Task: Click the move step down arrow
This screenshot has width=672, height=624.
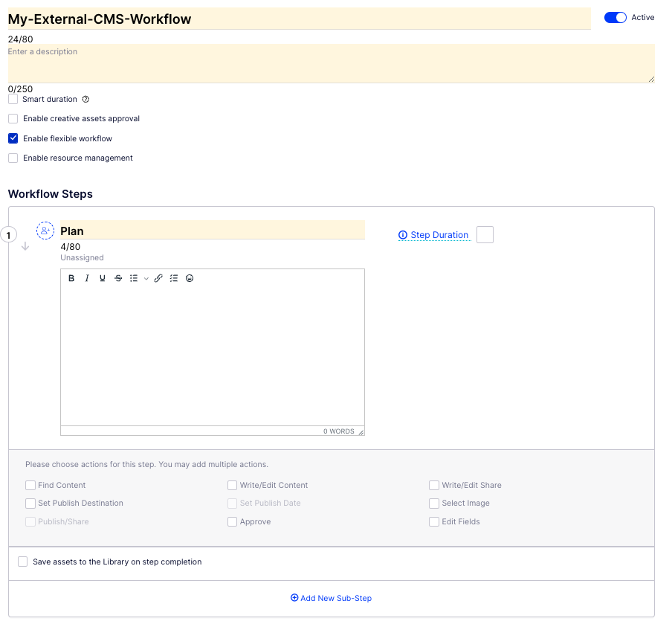Action: (x=25, y=247)
